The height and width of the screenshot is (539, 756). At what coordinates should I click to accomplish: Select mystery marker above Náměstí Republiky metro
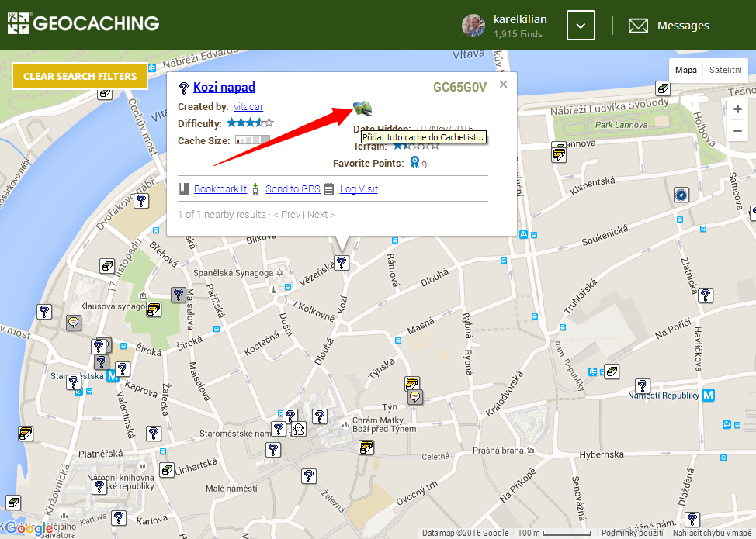[643, 386]
